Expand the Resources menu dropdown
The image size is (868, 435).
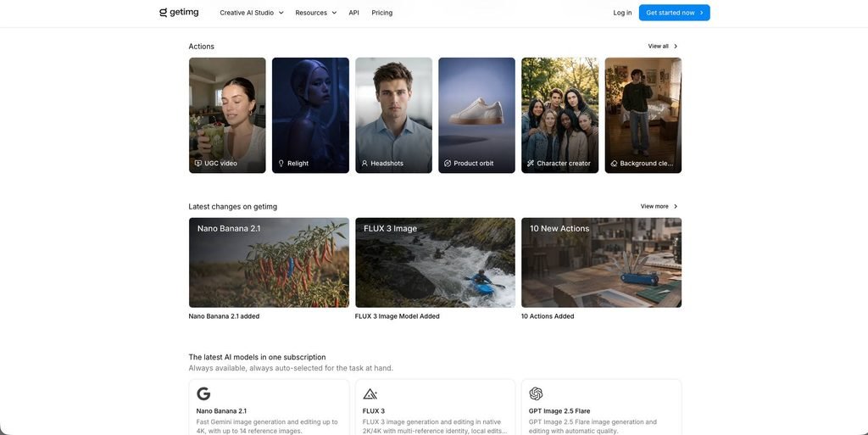315,13
